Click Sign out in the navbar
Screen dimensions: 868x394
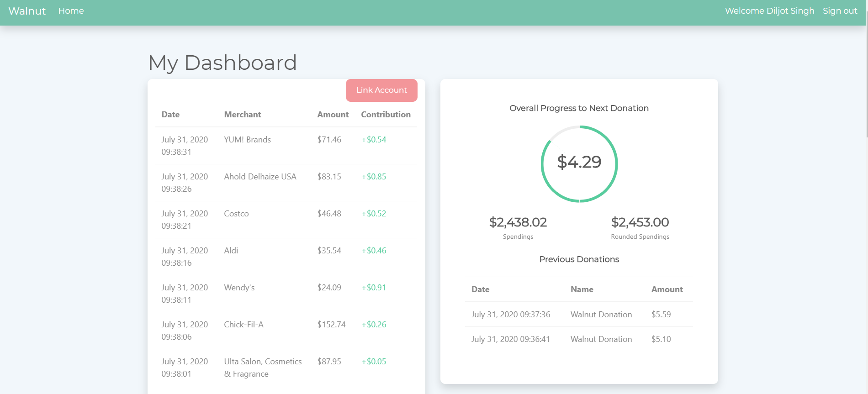(840, 11)
